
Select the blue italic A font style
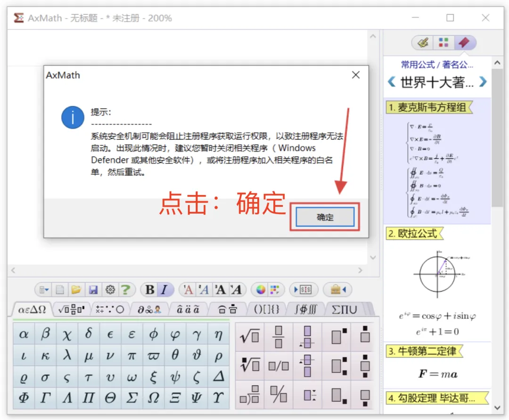click(x=204, y=289)
